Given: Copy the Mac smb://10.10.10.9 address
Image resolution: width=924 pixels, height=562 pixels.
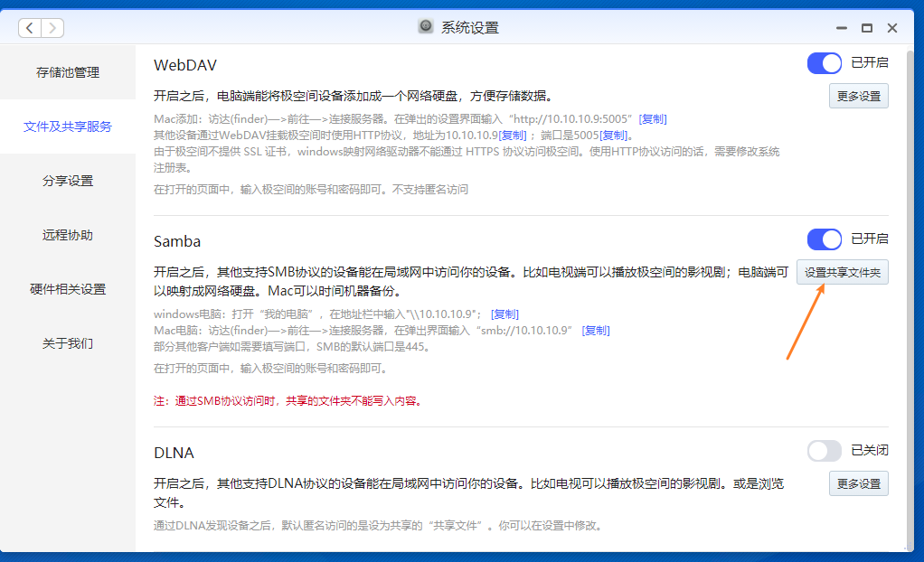Looking at the screenshot, I should coord(596,331).
